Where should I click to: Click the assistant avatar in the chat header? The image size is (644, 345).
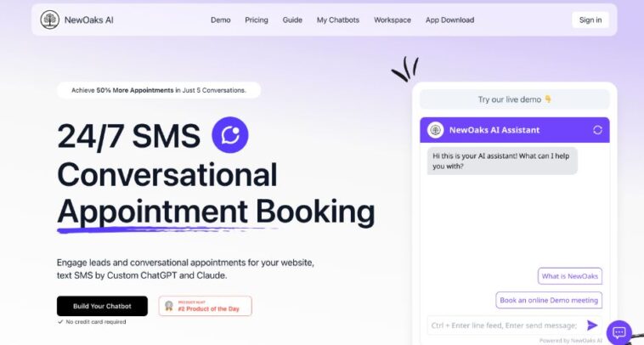(x=436, y=130)
